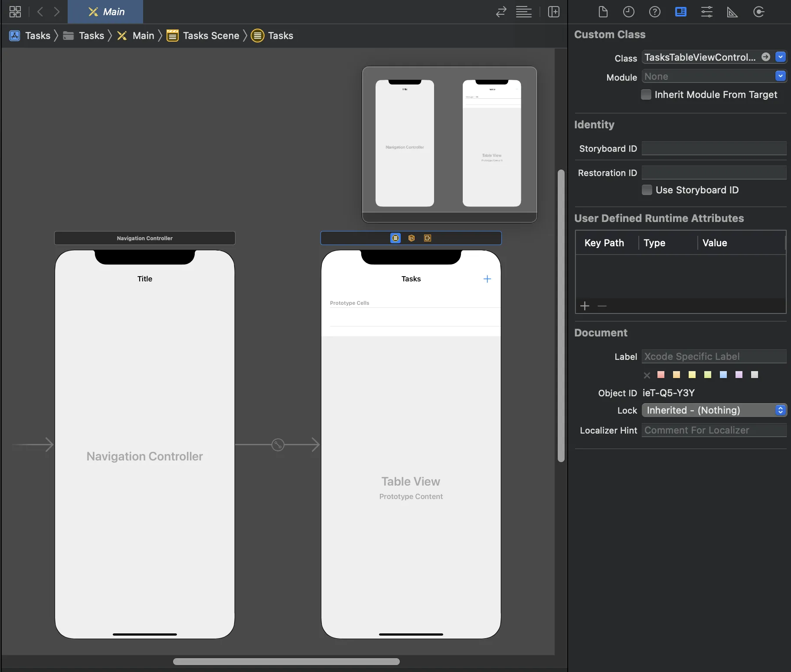791x672 pixels.
Task: Remove the selected runtime attribute
Action: (602, 306)
